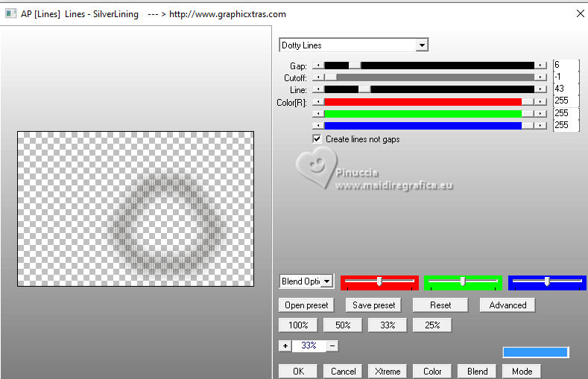Image resolution: width=588 pixels, height=379 pixels.
Task: Click the blue color slider thumb
Action: click(x=528, y=125)
